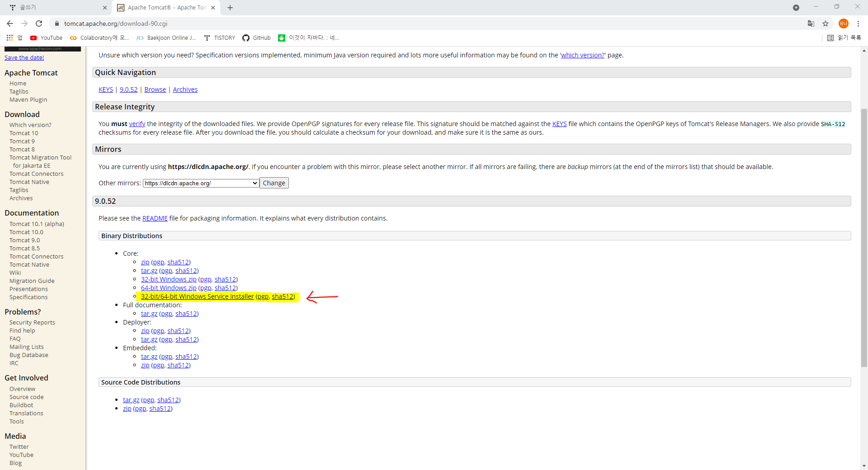Open Bug Database in sidebar
The height and width of the screenshot is (470, 868).
coord(28,355)
